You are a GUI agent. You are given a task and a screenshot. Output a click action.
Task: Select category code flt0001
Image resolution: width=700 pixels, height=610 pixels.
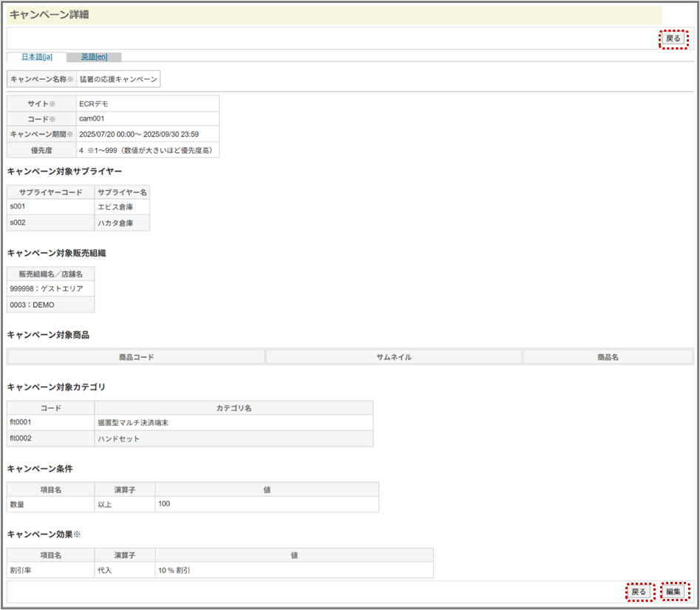coord(21,422)
